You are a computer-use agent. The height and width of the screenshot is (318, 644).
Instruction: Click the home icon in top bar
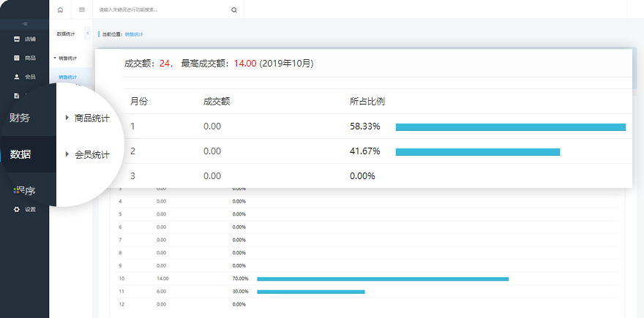coord(60,10)
